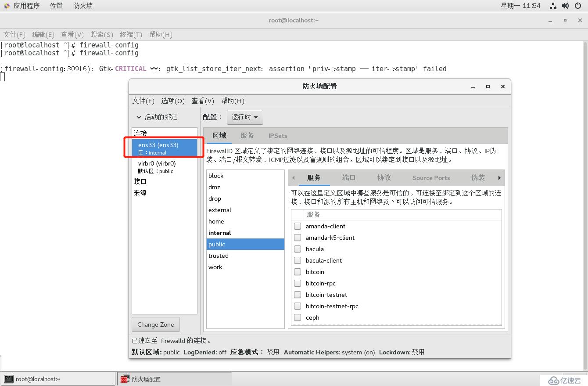Image resolution: width=588 pixels, height=386 pixels.
Task: Open 查看(V) menu in firewall window
Action: (x=203, y=101)
